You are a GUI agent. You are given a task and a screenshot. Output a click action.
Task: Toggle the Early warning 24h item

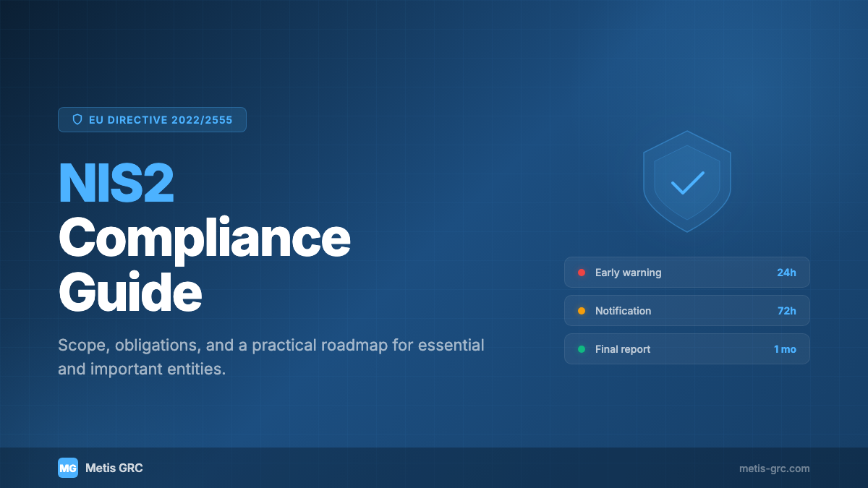click(x=687, y=273)
